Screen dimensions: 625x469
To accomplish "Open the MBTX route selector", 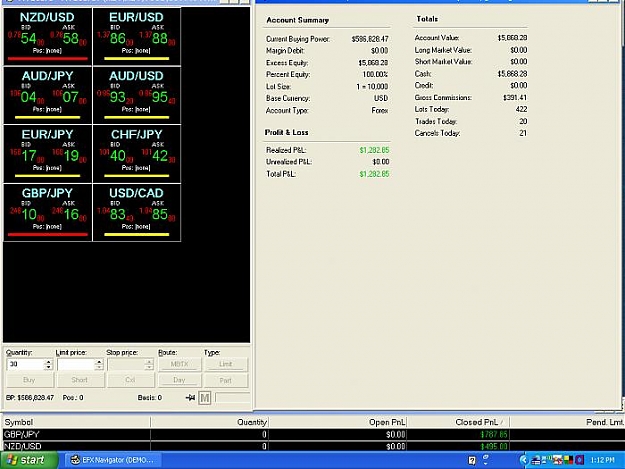I will click(180, 364).
